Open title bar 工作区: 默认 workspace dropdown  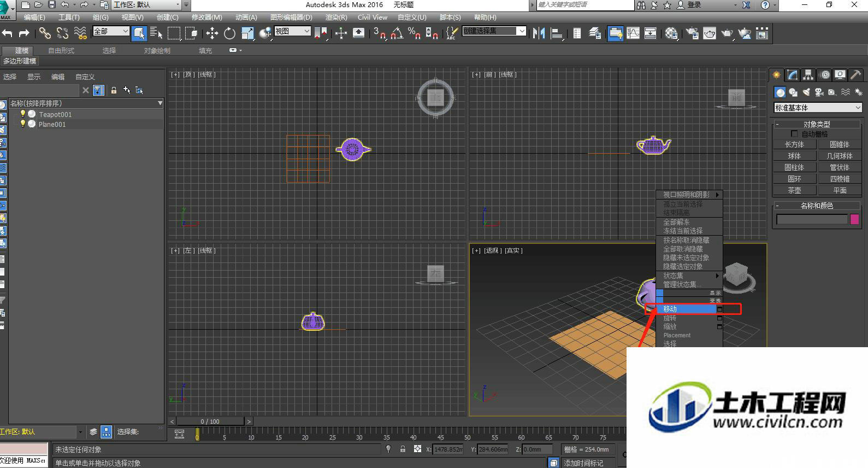(147, 5)
